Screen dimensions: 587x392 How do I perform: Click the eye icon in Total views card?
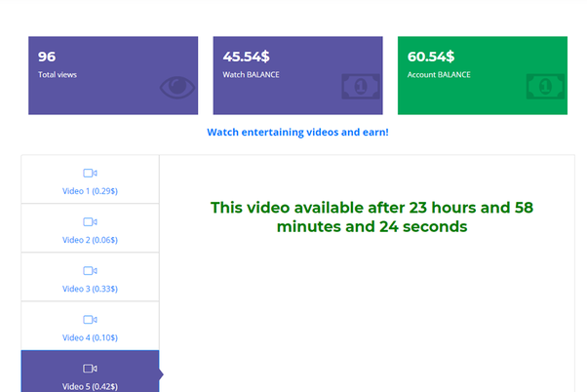point(177,87)
